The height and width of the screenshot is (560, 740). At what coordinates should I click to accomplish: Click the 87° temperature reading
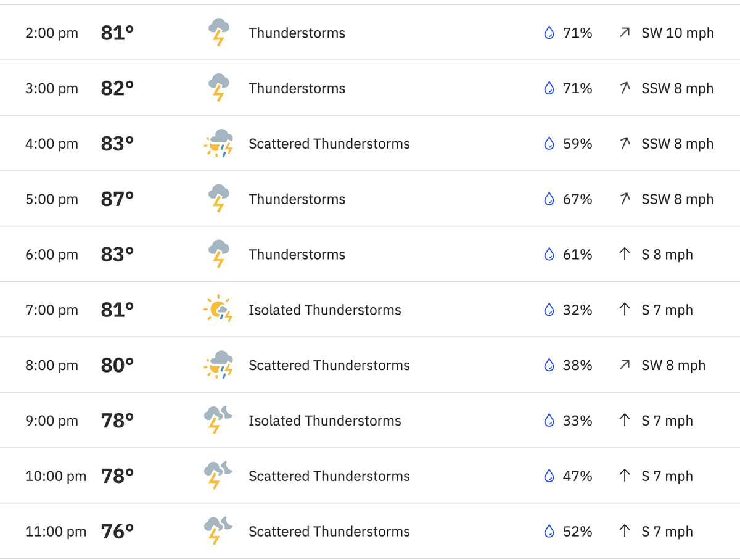pyautogui.click(x=117, y=199)
